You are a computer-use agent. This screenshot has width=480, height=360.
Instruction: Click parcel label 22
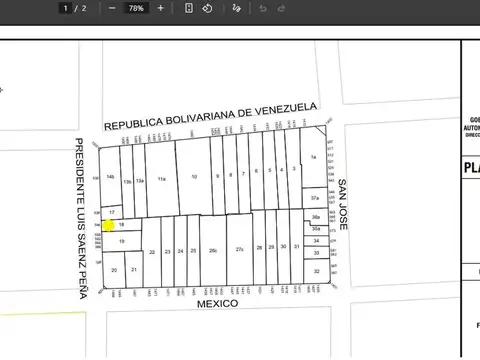coord(152,252)
